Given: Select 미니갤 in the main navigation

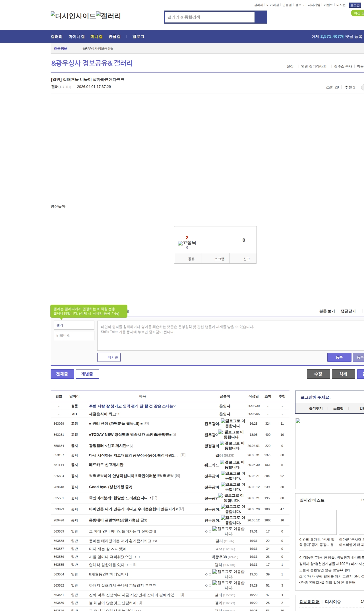Looking at the screenshot, I should tap(96, 37).
